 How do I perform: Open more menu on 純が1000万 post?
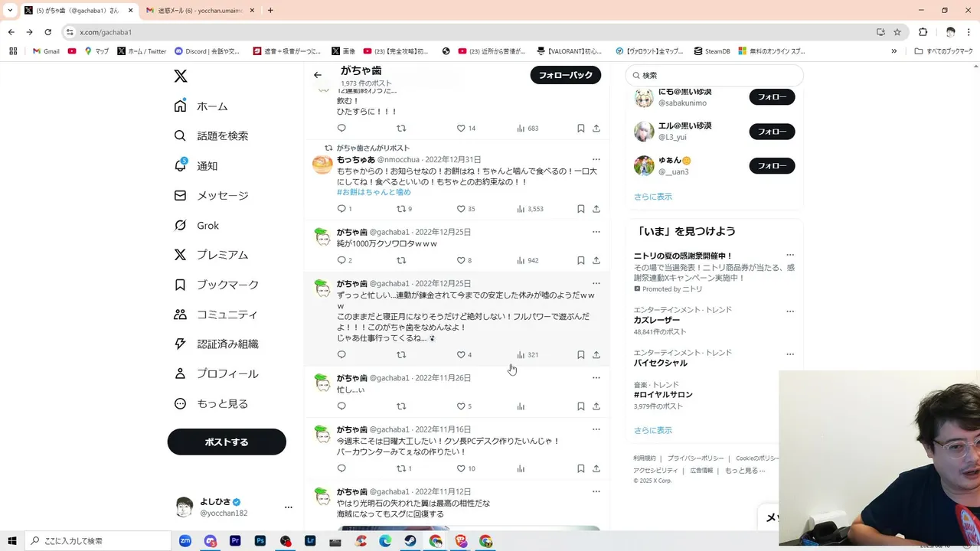(x=596, y=232)
